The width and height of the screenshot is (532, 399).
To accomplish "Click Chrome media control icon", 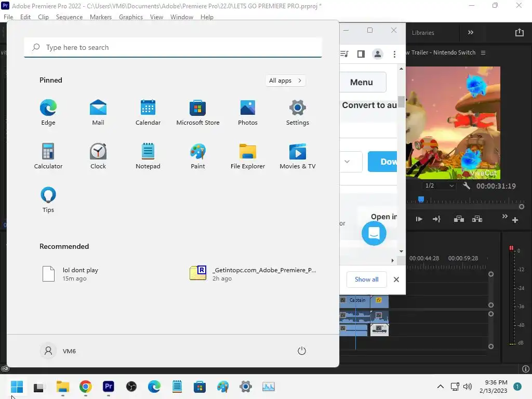I will coord(344,54).
